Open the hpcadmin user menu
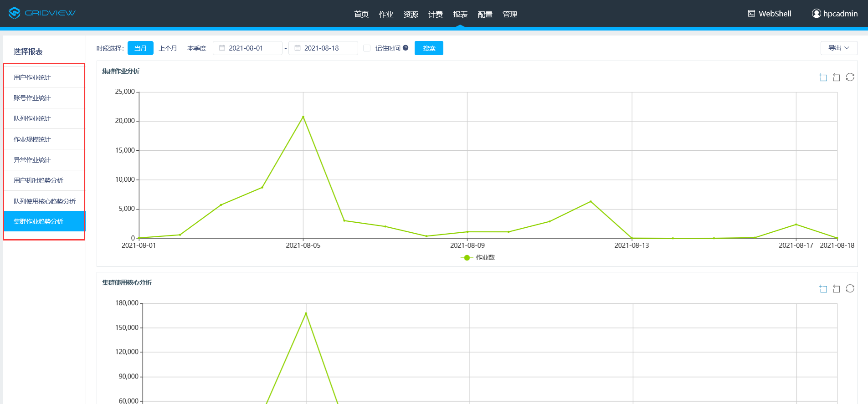868x404 pixels. point(835,14)
